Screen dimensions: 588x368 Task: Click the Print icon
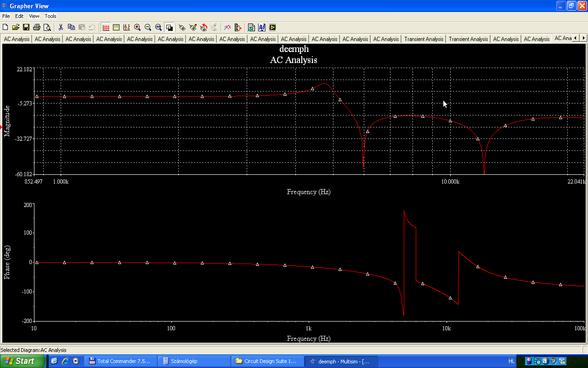point(37,27)
